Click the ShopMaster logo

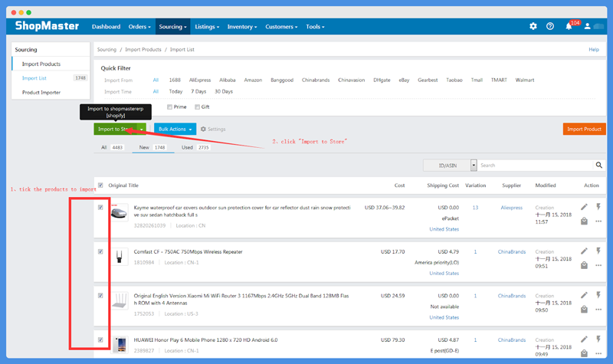click(x=47, y=26)
